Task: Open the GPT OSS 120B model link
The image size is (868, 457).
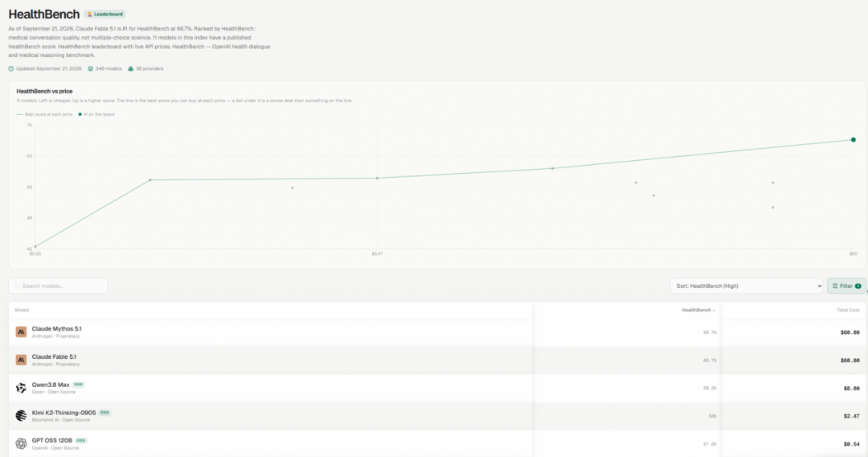Action: click(52, 440)
